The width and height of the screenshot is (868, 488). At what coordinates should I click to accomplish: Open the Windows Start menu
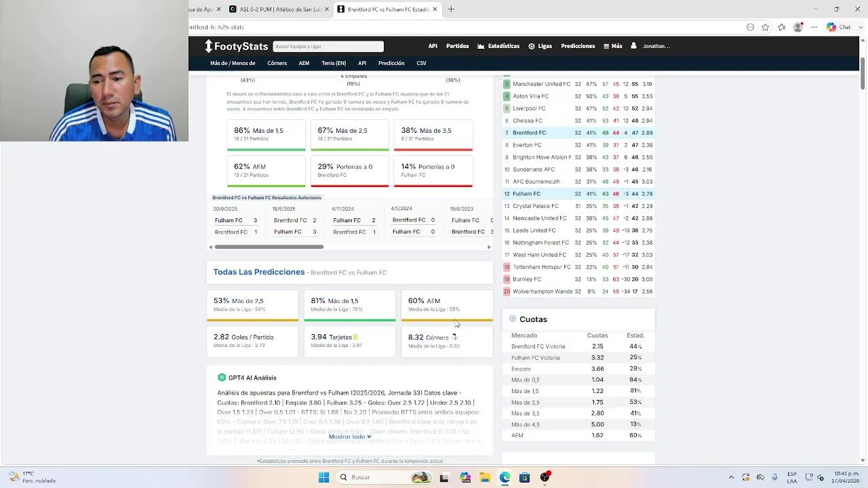323,477
